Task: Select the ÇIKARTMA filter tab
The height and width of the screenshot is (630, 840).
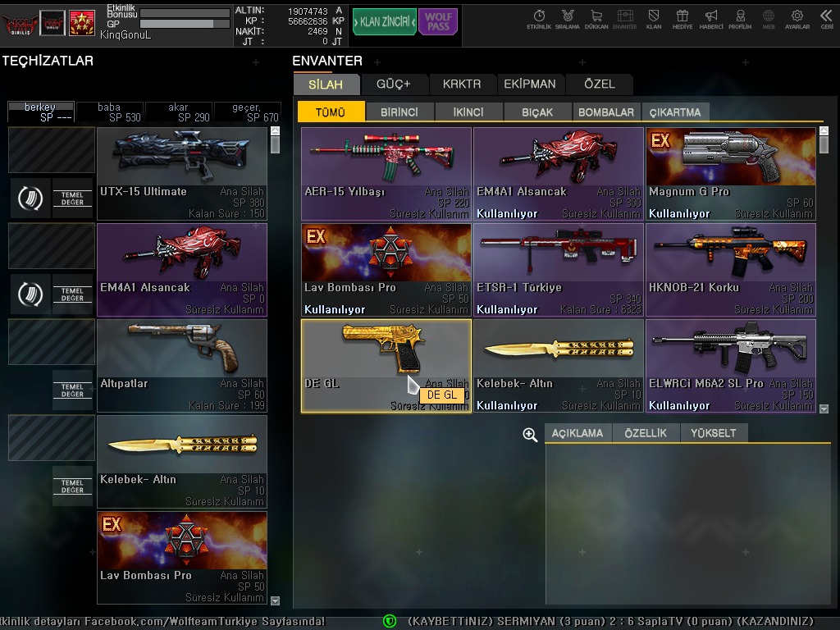Action: (x=676, y=112)
